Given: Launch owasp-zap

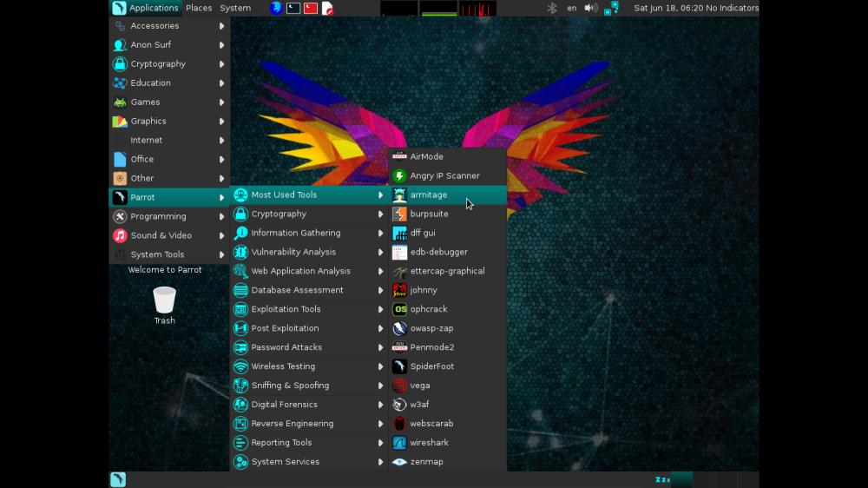Looking at the screenshot, I should [447, 328].
